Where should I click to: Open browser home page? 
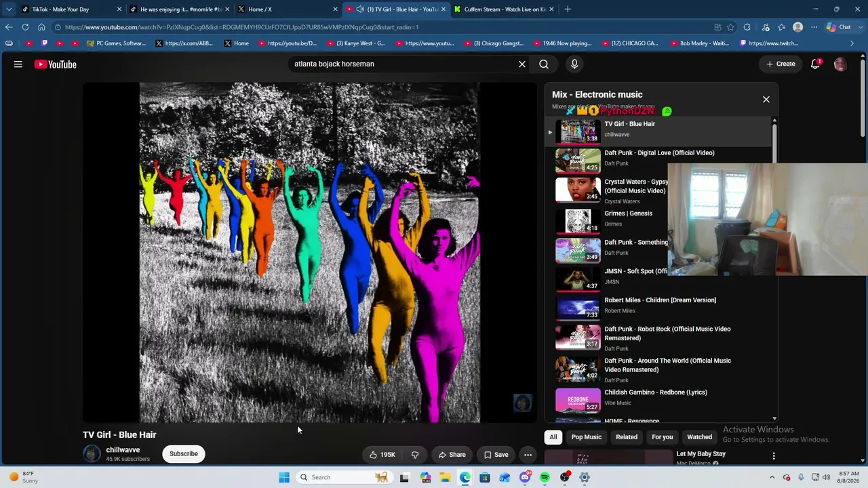tap(41, 27)
